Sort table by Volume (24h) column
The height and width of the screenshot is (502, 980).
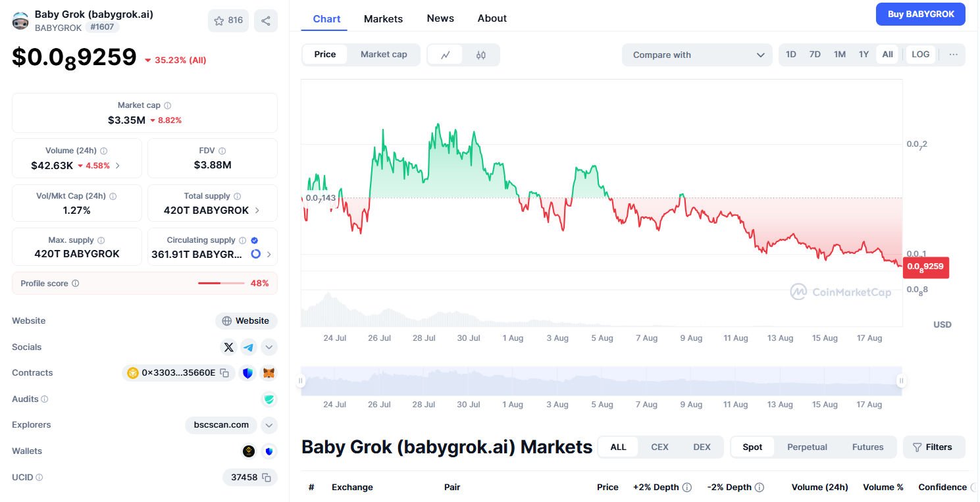tap(819, 488)
